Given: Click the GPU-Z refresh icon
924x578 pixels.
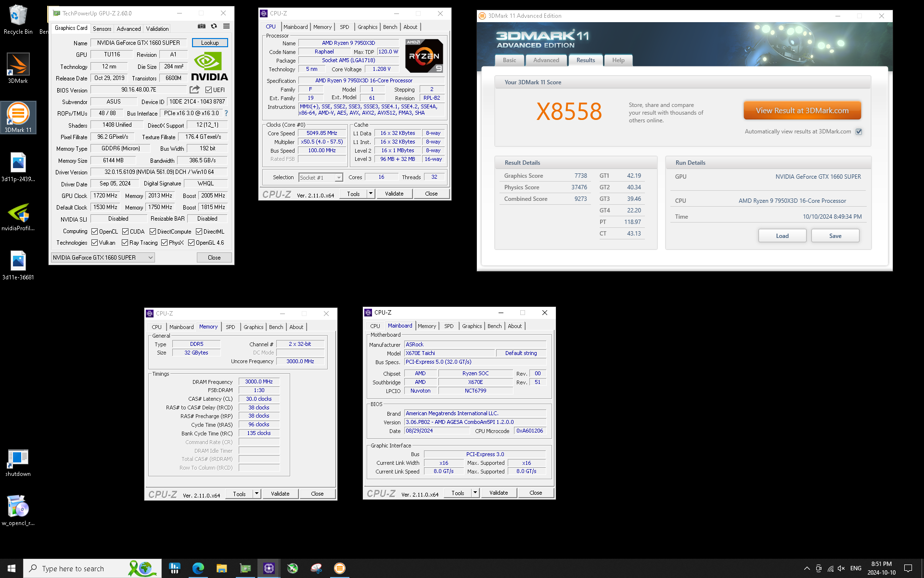Looking at the screenshot, I should (x=214, y=26).
